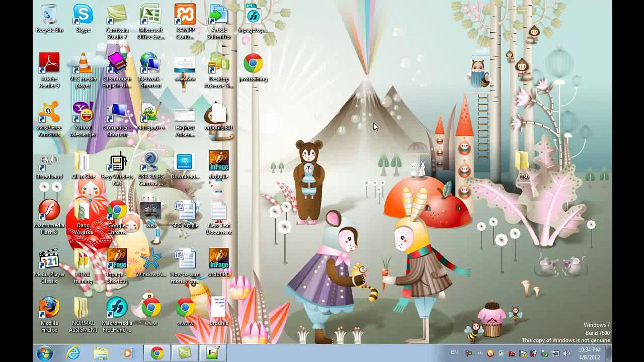Switch to Camtasia taskbar button
644x362 pixels.
click(185, 353)
